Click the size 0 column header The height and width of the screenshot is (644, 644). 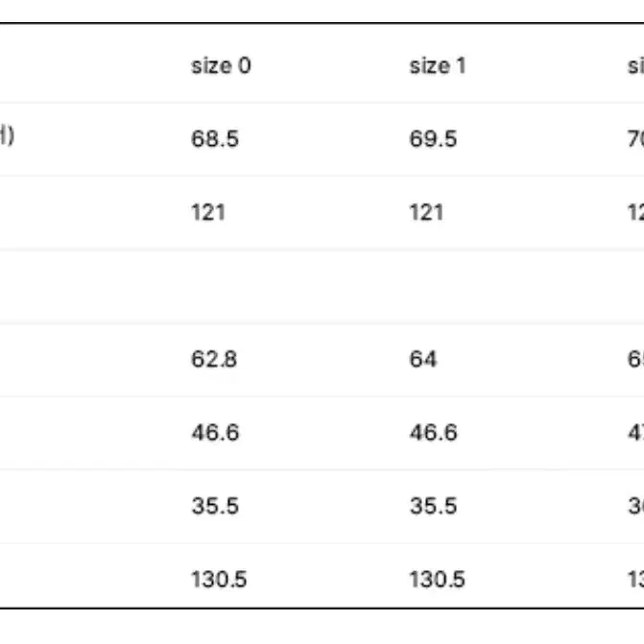pos(221,65)
